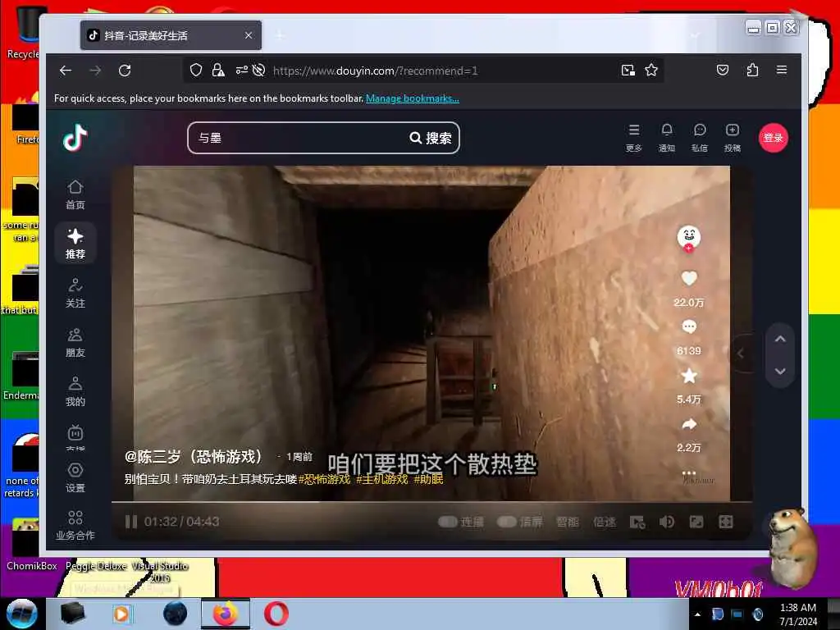Image resolution: width=840 pixels, height=630 pixels.
Task: Go to previous video with up chevron
Action: (780, 339)
